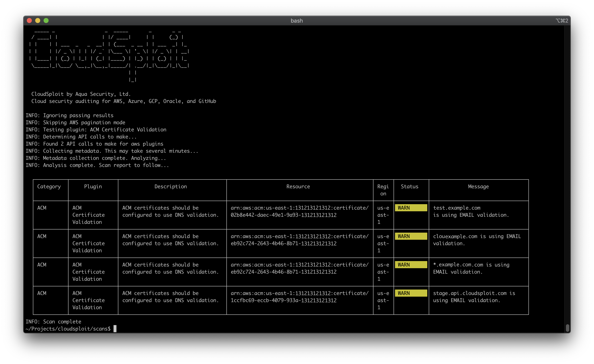Screen dimensions: 594x364
Task: Click the WARN status for clouexample.com row
Action: [x=411, y=236]
